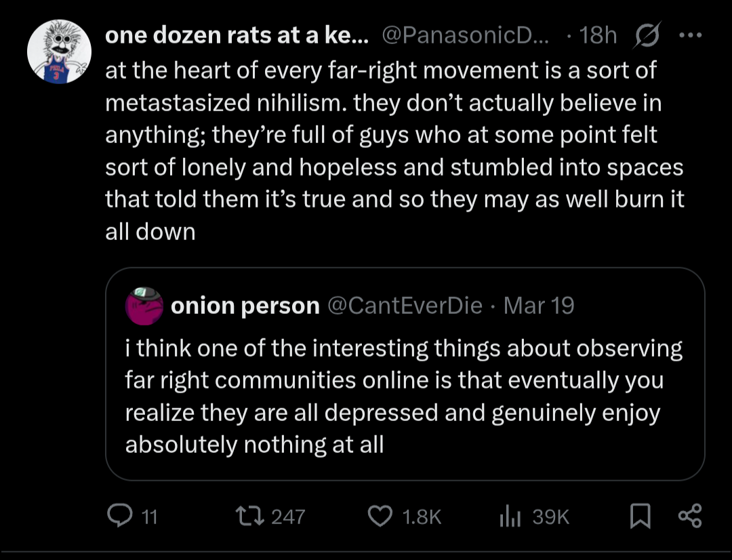
Task: Click the @CantEverDie handle
Action: [x=405, y=306]
